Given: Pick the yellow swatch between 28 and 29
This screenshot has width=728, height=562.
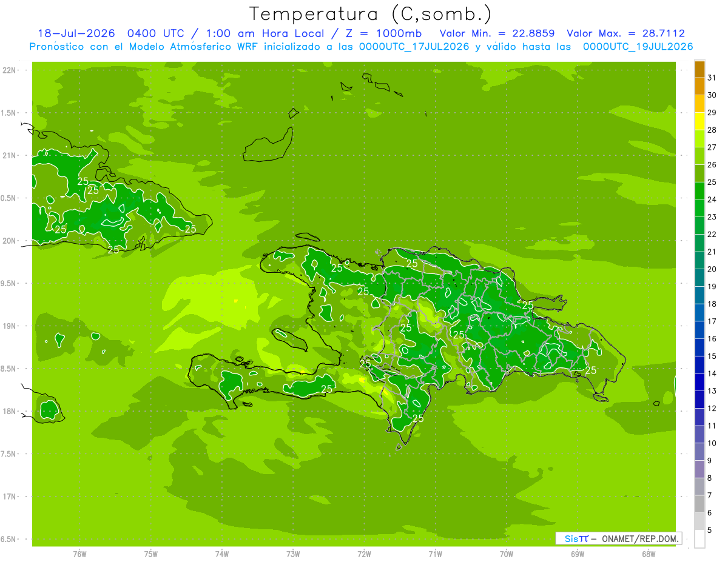Looking at the screenshot, I should point(700,121).
